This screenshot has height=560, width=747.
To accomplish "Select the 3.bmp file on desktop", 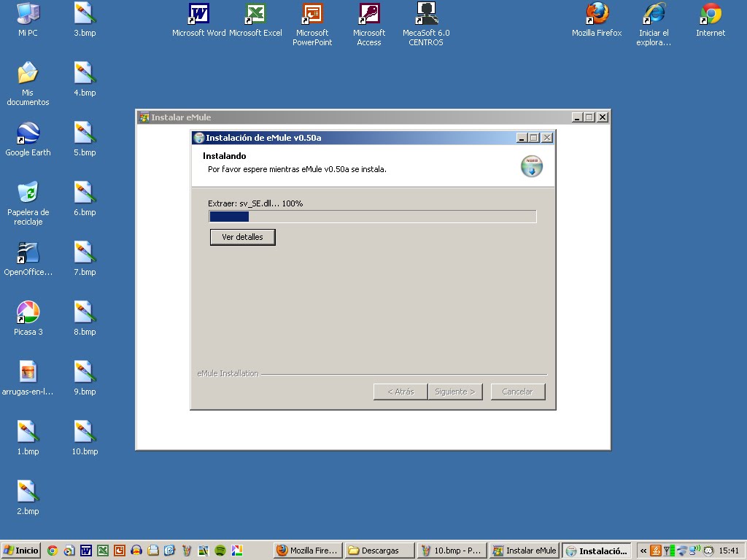I will click(x=85, y=20).
